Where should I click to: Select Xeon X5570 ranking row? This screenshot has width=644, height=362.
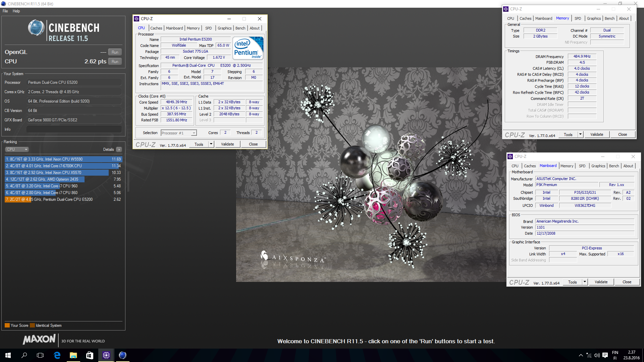63,173
